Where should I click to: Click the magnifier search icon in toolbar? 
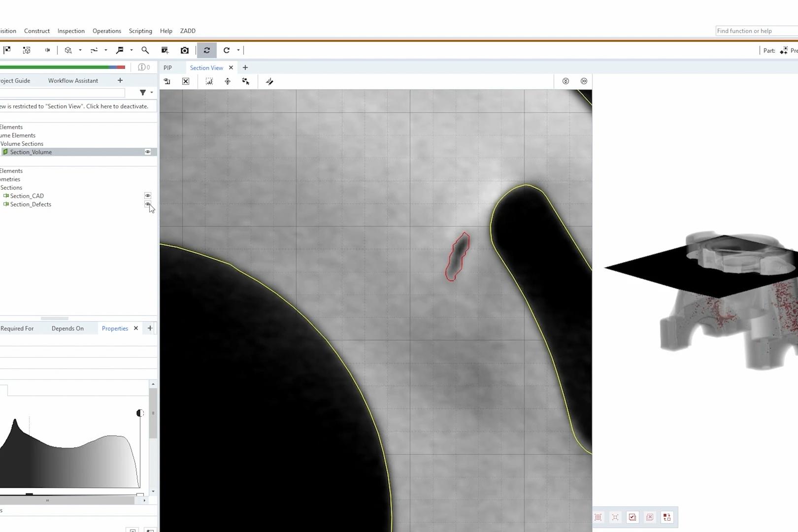pos(145,50)
